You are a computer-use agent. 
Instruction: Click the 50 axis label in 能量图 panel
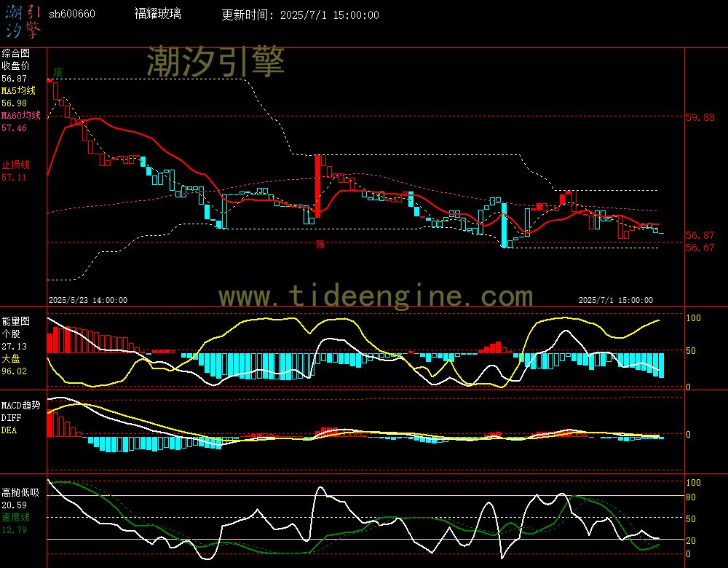point(691,351)
